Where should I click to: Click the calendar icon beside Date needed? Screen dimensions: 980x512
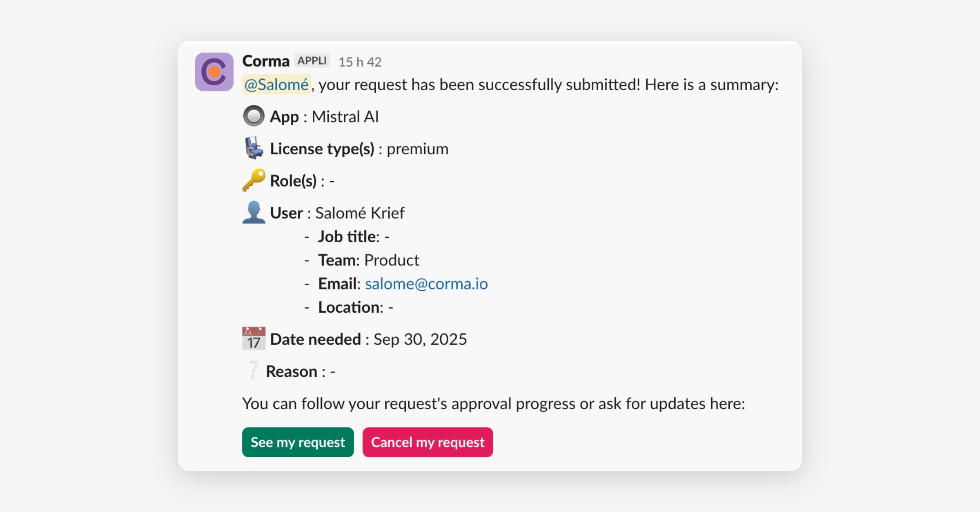(x=254, y=338)
